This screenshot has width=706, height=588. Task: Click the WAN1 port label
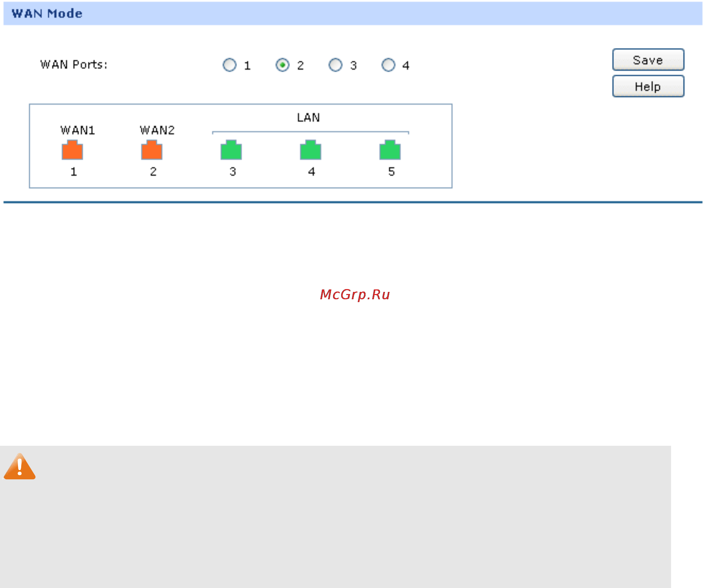coord(78,130)
